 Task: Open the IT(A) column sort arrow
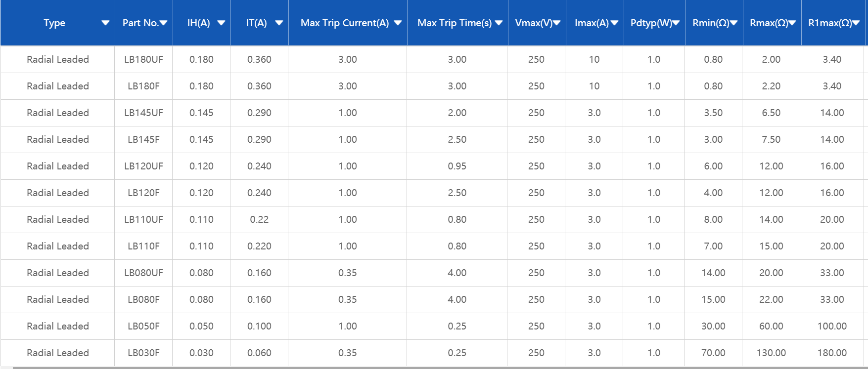coord(279,23)
